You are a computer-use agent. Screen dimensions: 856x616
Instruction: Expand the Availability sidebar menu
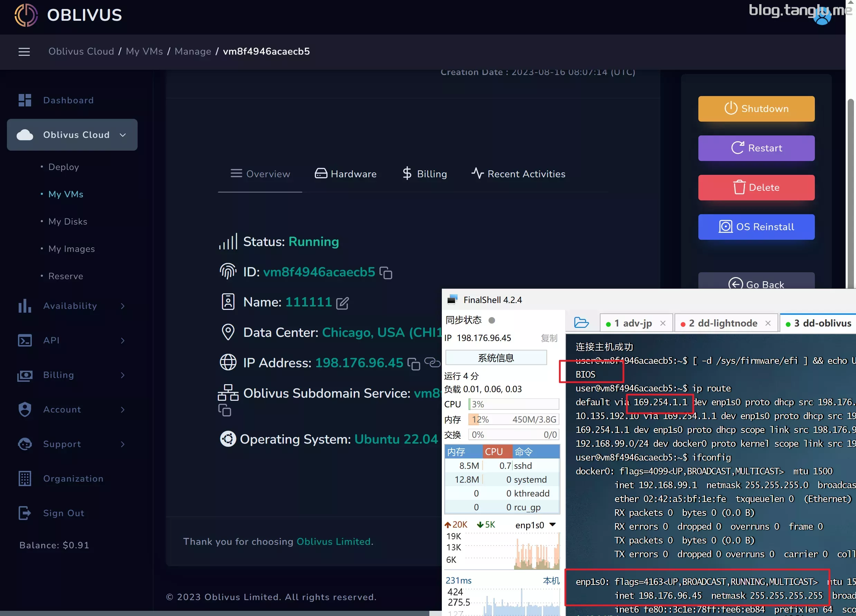(123, 306)
